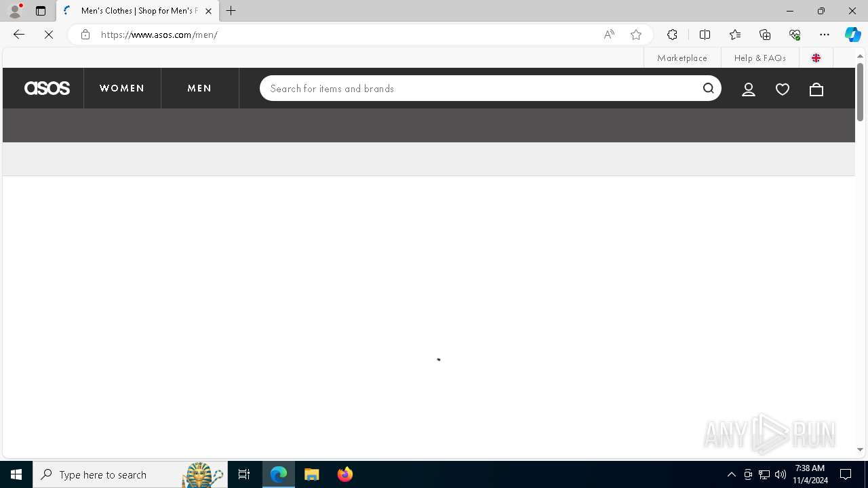Image resolution: width=868 pixels, height=488 pixels.
Task: Add this page to favorites star
Action: (636, 35)
